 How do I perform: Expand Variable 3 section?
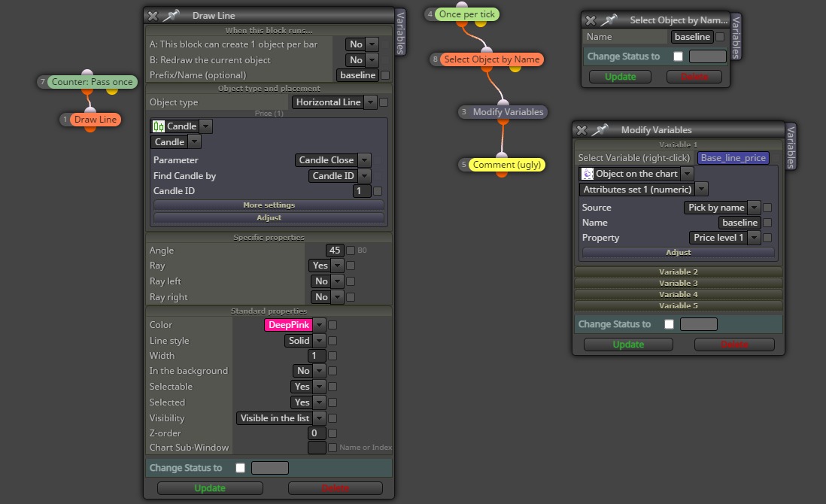678,284
